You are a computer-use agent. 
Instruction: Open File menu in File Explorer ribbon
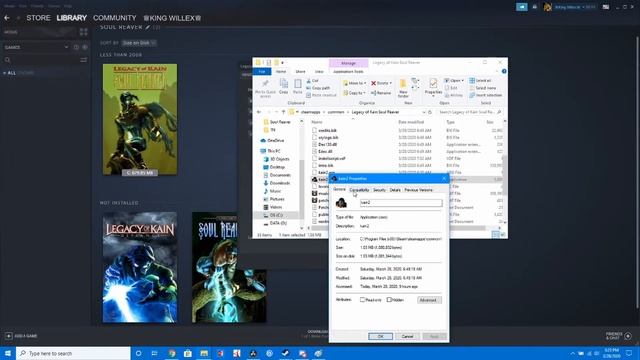coord(262,71)
